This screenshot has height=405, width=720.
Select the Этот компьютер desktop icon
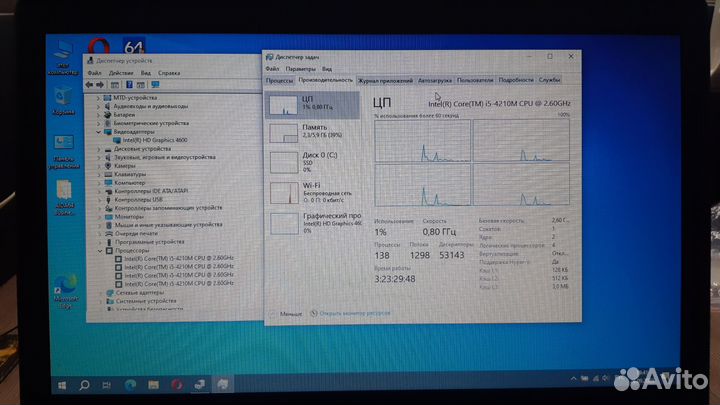click(x=63, y=58)
